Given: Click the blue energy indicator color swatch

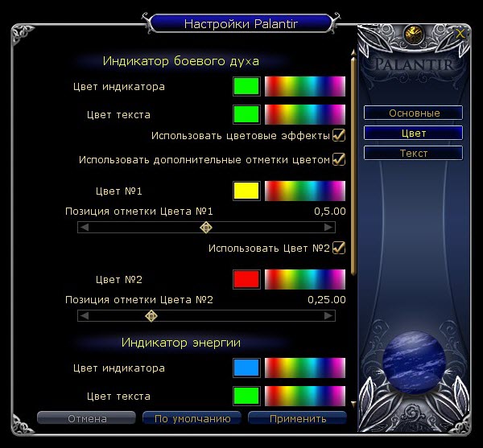Looking at the screenshot, I should pos(246,368).
